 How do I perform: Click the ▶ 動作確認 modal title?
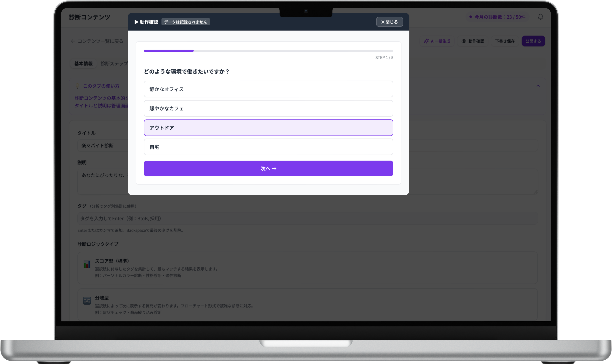click(146, 22)
